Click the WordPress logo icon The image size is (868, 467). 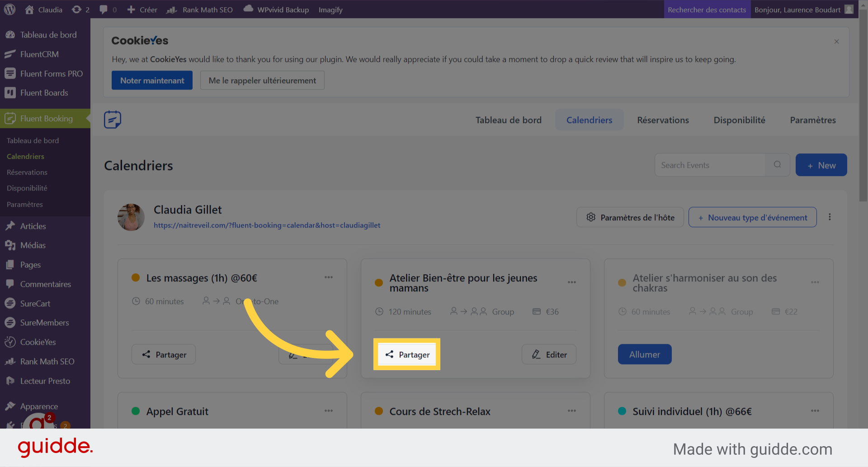[9, 10]
